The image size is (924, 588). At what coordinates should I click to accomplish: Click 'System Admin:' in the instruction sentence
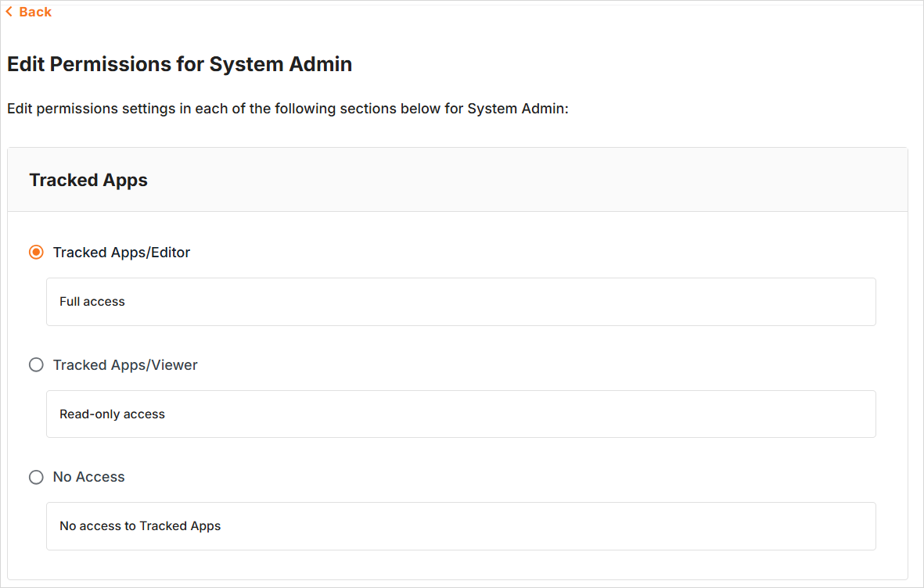(x=517, y=109)
